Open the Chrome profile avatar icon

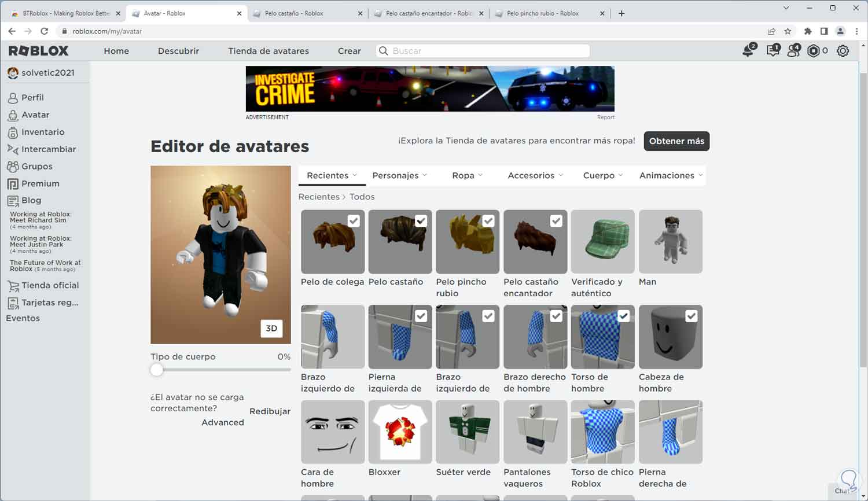[x=840, y=31]
